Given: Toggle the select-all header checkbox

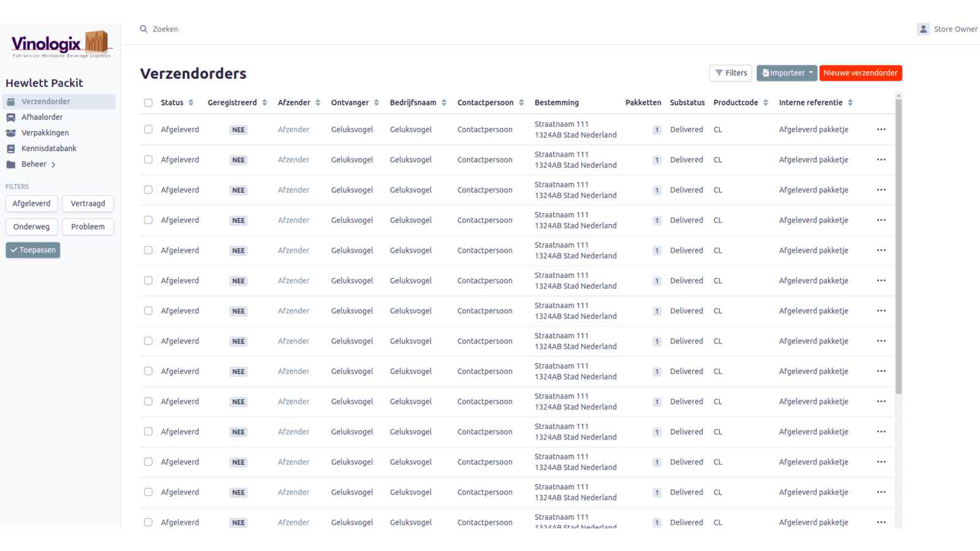Looking at the screenshot, I should point(148,103).
